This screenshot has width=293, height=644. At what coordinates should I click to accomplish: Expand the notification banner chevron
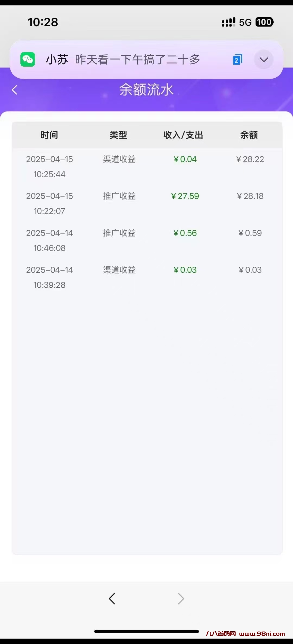click(x=264, y=59)
